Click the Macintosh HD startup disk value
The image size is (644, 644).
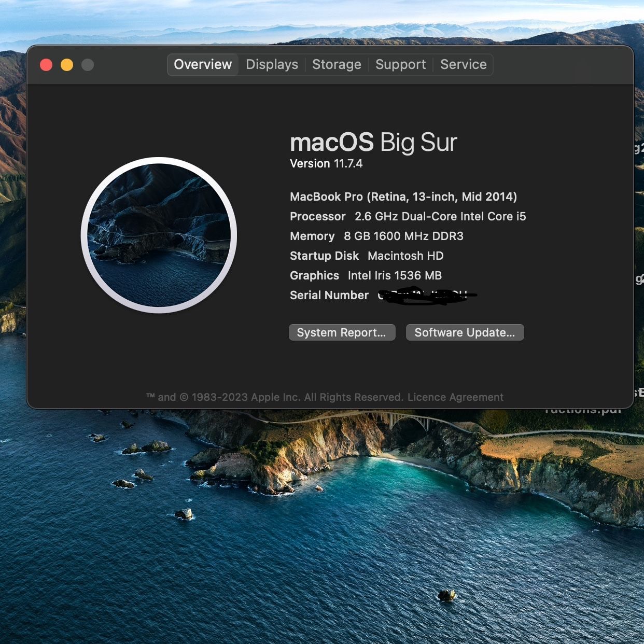pos(405,256)
